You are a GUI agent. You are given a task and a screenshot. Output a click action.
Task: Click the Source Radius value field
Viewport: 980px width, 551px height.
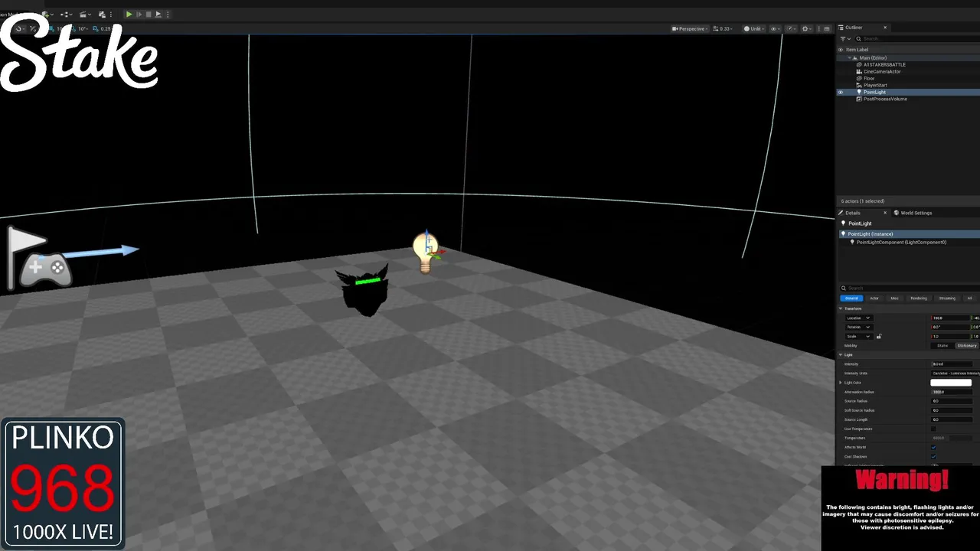[952, 401]
